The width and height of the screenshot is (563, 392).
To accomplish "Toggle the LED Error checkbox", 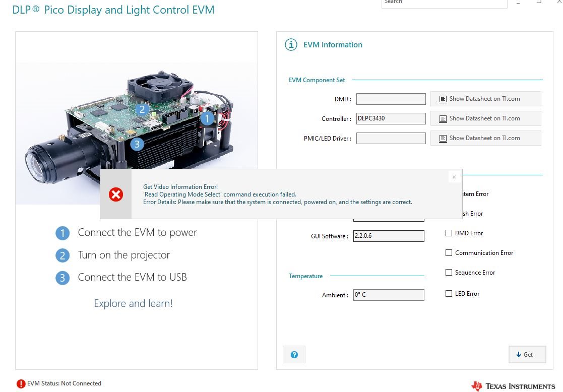I will pos(449,294).
